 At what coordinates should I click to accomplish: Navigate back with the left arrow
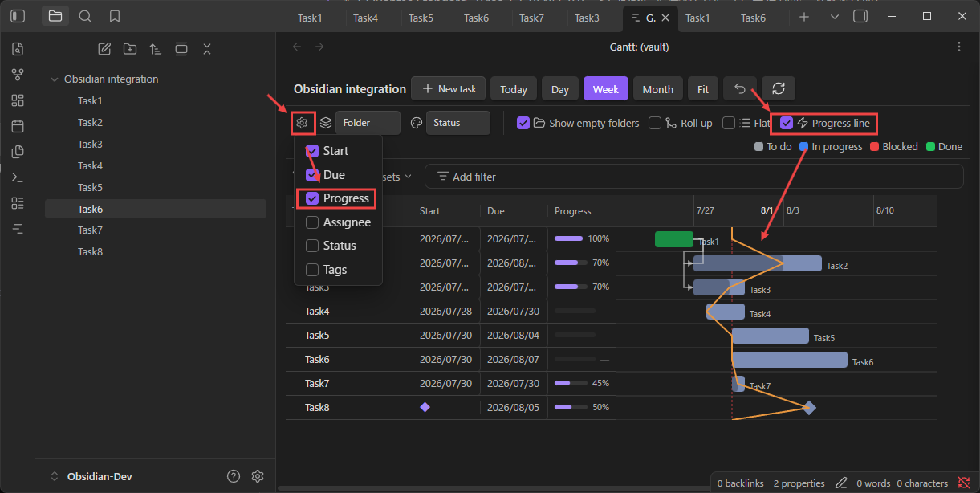[297, 47]
